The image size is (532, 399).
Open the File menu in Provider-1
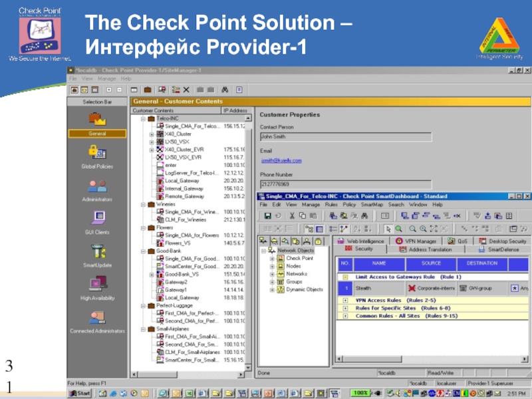point(73,78)
